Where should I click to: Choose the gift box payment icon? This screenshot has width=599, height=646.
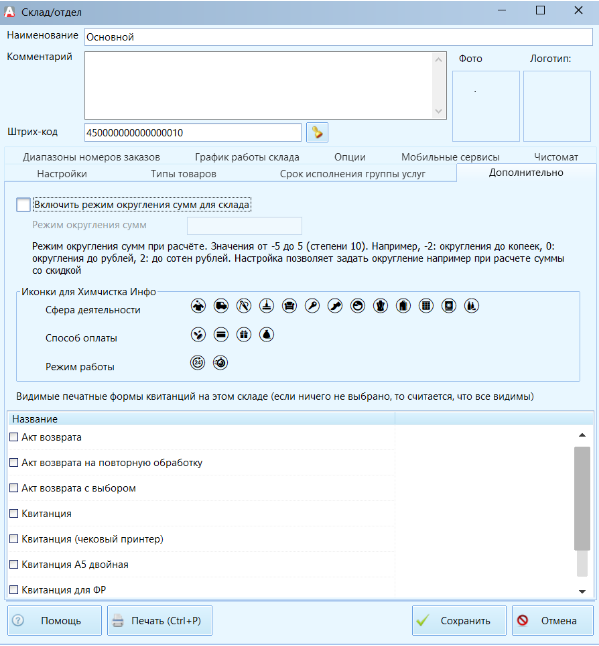pyautogui.click(x=244, y=335)
